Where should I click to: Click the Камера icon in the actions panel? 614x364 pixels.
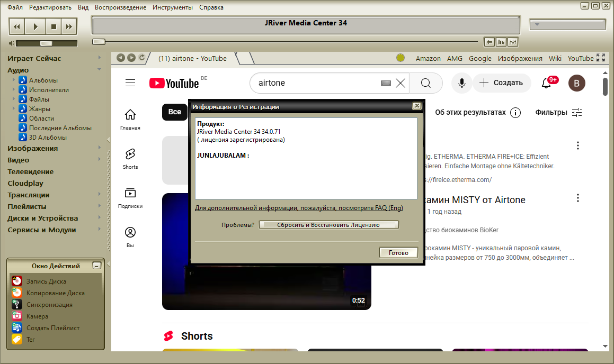17,316
